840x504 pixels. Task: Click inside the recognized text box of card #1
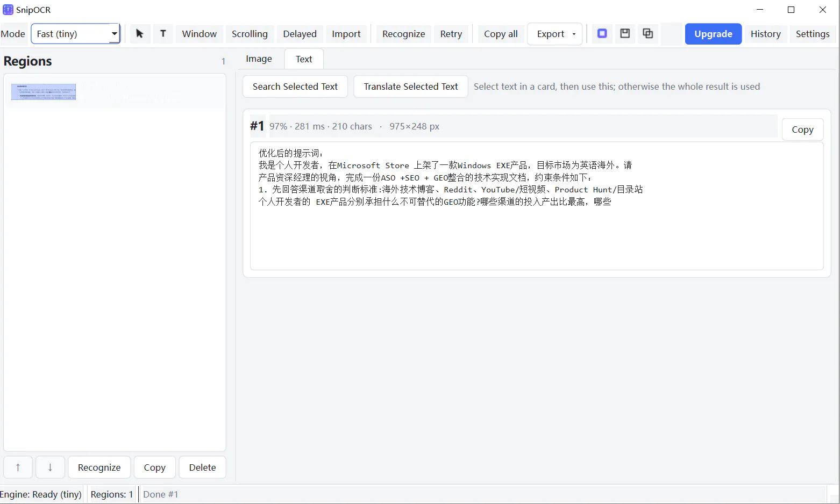click(537, 206)
